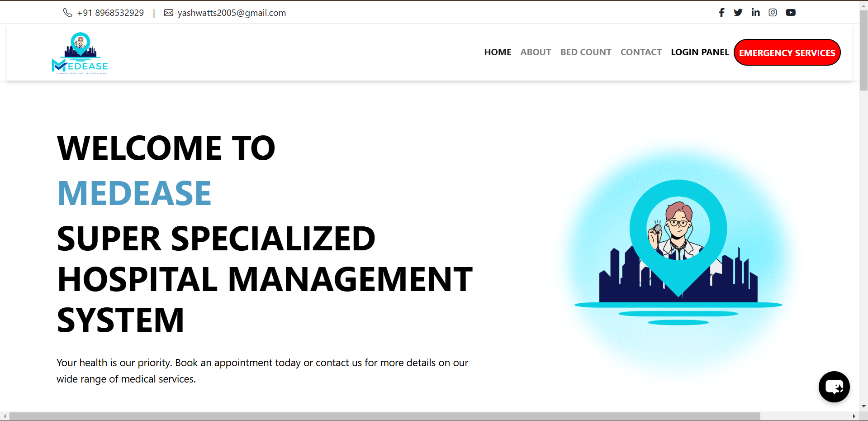This screenshot has width=868, height=421.
Task: Visit the Instagram icon link
Action: point(773,13)
